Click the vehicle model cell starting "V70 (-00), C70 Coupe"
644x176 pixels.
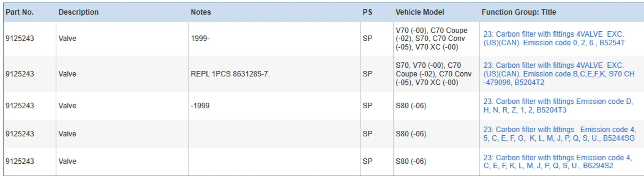tap(431, 39)
